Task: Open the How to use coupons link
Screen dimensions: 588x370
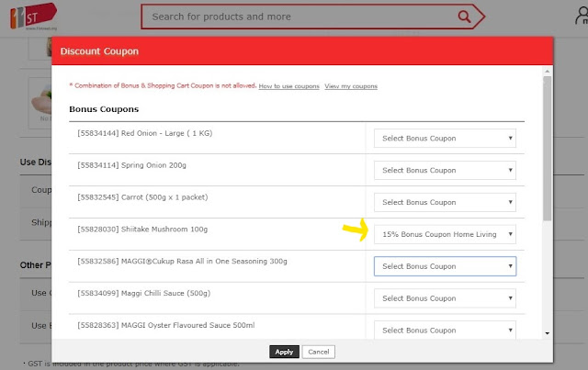Action: click(288, 86)
